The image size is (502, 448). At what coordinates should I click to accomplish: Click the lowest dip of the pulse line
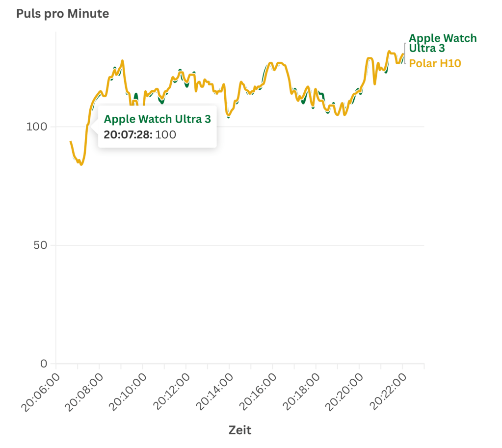pos(81,164)
